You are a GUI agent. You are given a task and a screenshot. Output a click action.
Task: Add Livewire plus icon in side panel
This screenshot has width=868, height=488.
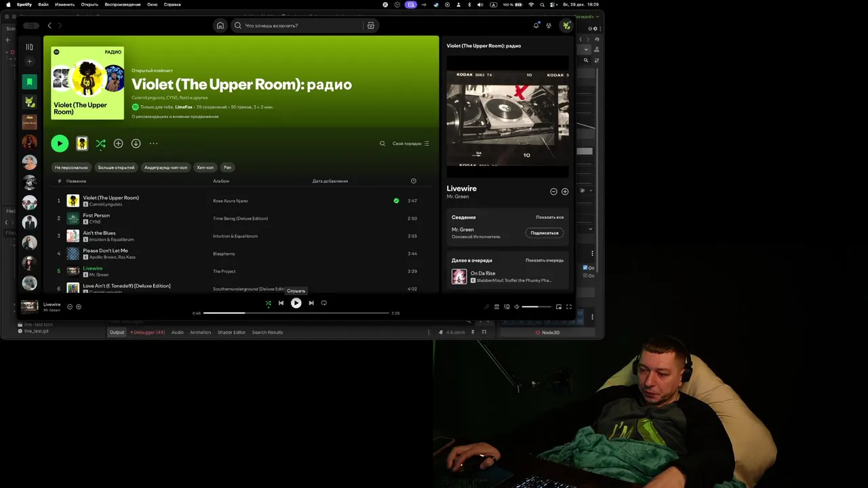pos(565,192)
